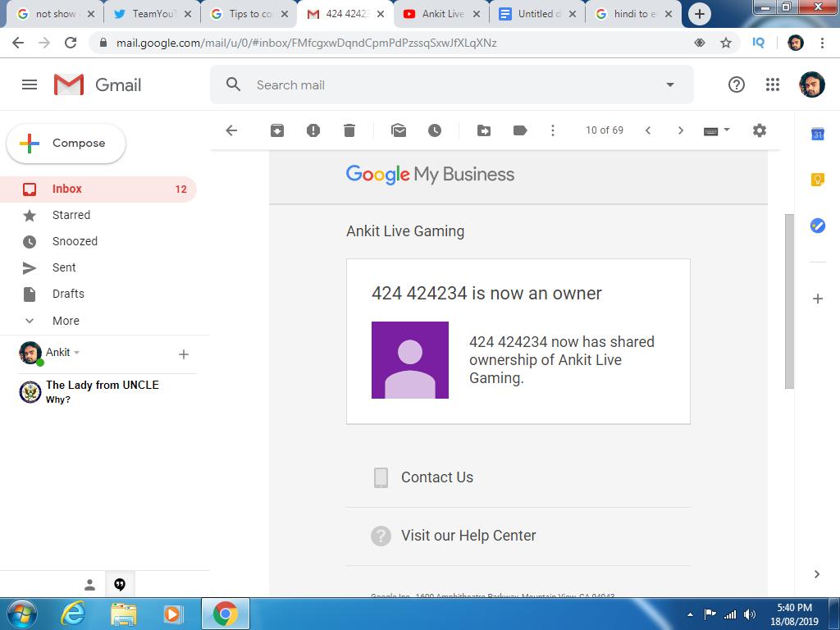Image resolution: width=840 pixels, height=630 pixels.
Task: Click Contact Us link
Action: pyautogui.click(x=436, y=477)
